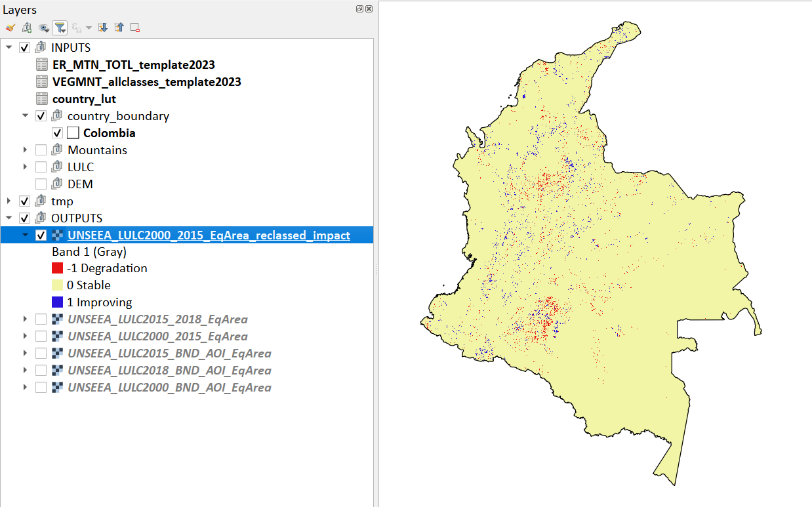Expand the tmp group

click(9, 201)
